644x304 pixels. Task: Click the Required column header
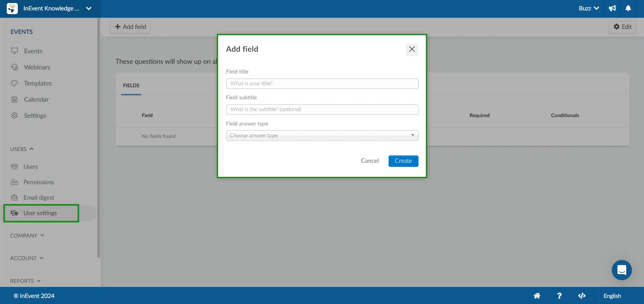point(479,115)
